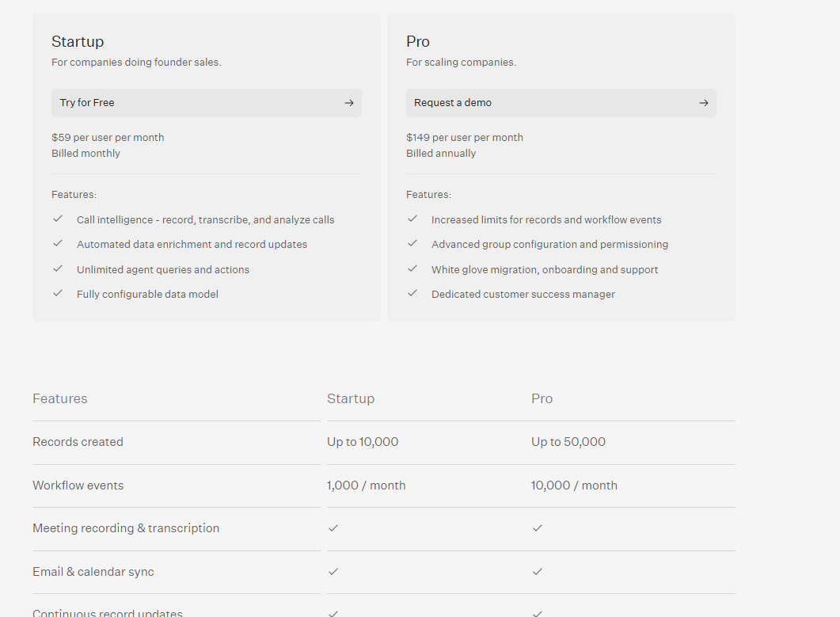Select the Pro column header
The width and height of the screenshot is (840, 617).
tap(542, 398)
